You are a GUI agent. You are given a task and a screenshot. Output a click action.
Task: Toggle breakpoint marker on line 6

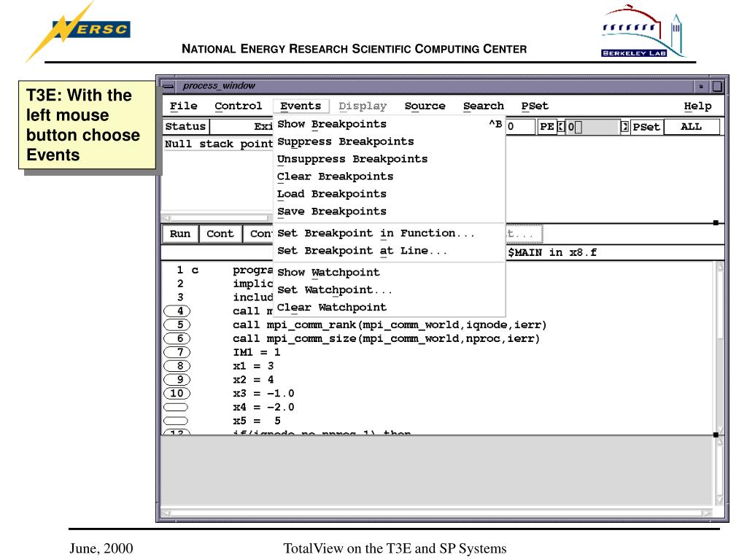pos(177,338)
